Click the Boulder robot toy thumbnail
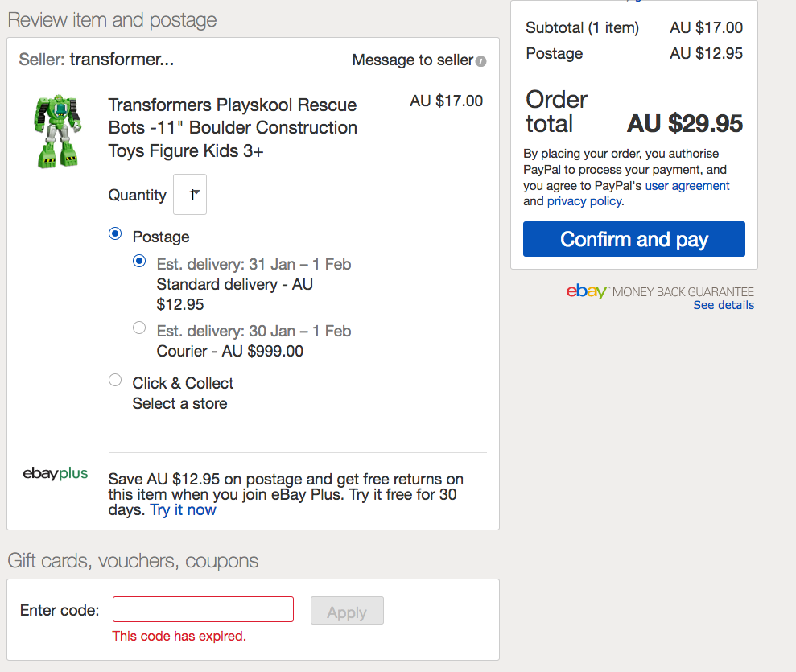Image resolution: width=796 pixels, height=672 pixels. click(x=57, y=131)
